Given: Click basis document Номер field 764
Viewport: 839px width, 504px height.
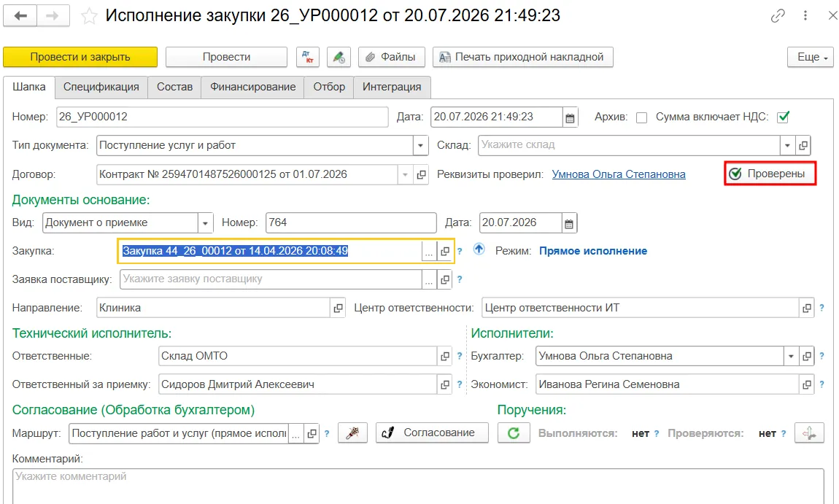Looking at the screenshot, I should coord(351,223).
